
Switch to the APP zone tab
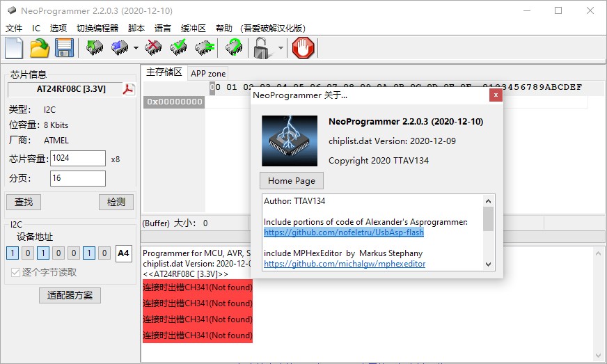[208, 74]
